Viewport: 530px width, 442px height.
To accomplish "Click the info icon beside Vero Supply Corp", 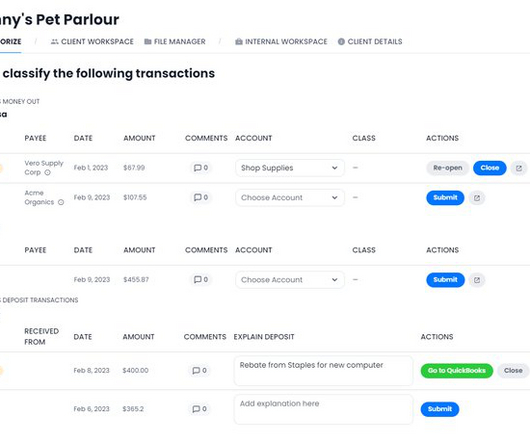I will click(x=48, y=172).
